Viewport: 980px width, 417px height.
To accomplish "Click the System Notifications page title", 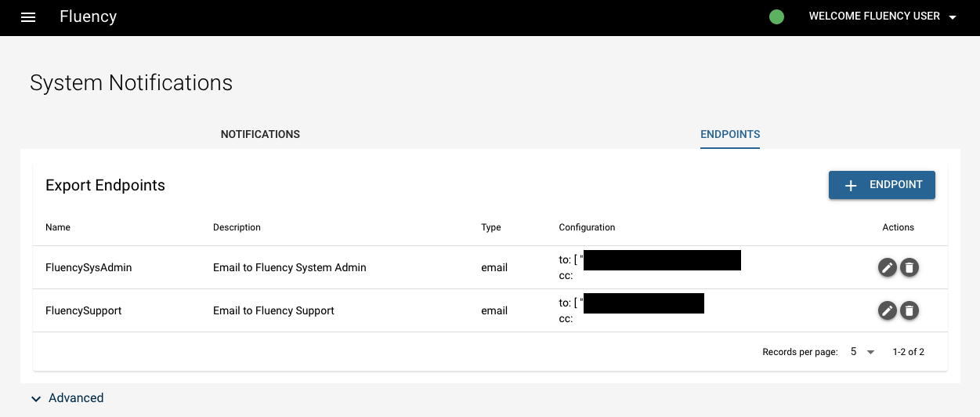I will tap(131, 82).
